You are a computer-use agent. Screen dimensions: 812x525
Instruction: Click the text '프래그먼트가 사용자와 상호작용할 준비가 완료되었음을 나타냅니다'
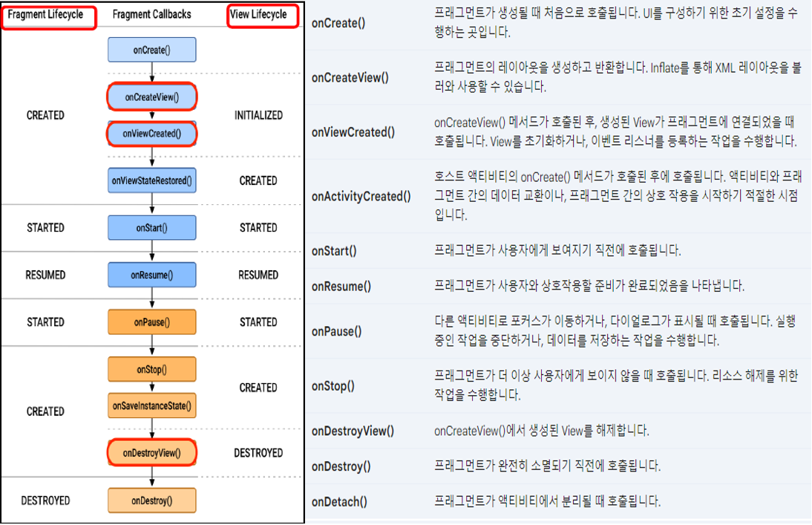(589, 286)
